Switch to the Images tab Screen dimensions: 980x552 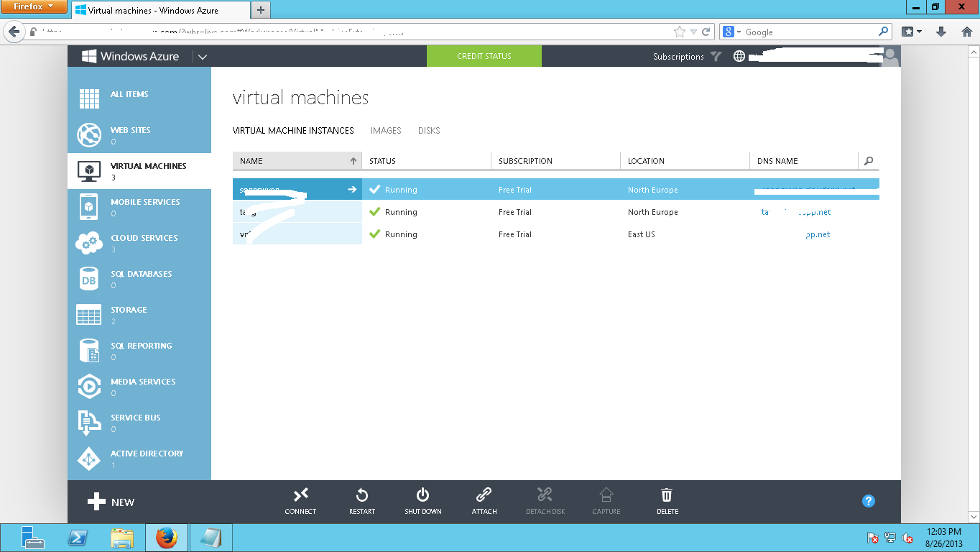click(386, 131)
